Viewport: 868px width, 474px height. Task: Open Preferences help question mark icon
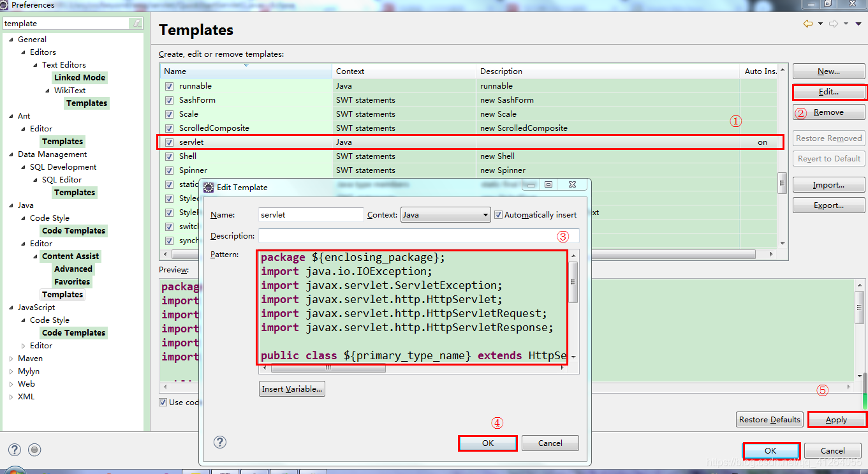[15, 450]
